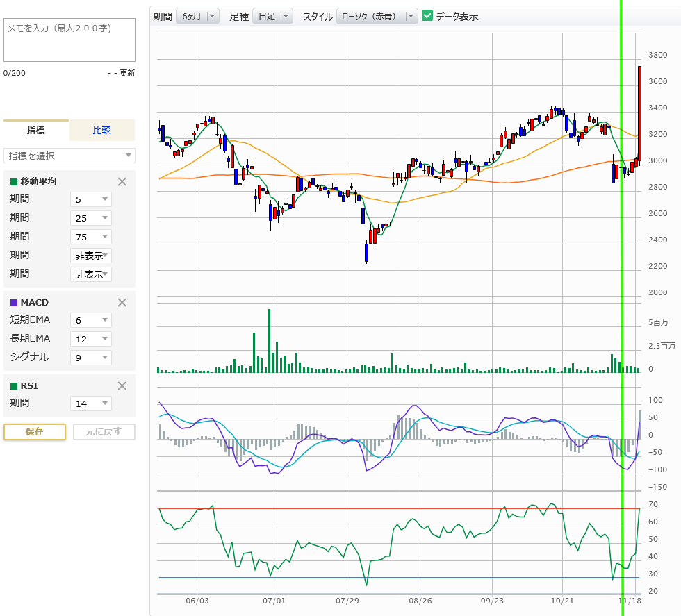Open the 期間 6ヶ月 dropdown
This screenshot has width=681, height=616.
pyautogui.click(x=197, y=16)
